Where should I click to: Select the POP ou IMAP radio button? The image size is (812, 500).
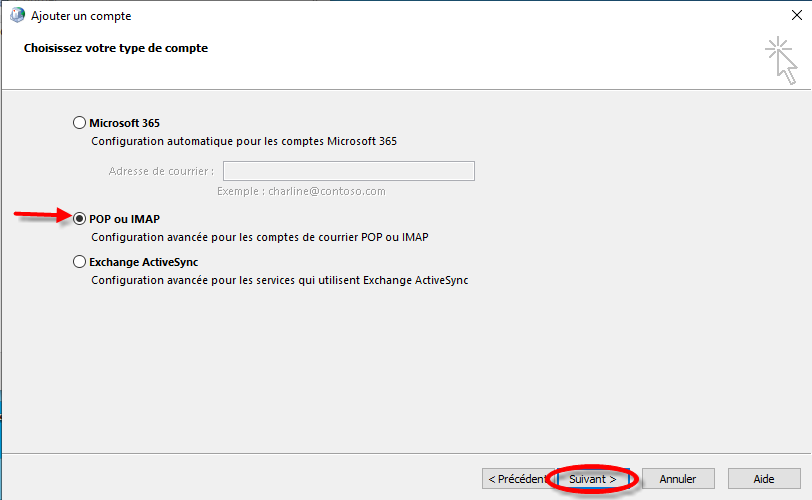coord(79,219)
